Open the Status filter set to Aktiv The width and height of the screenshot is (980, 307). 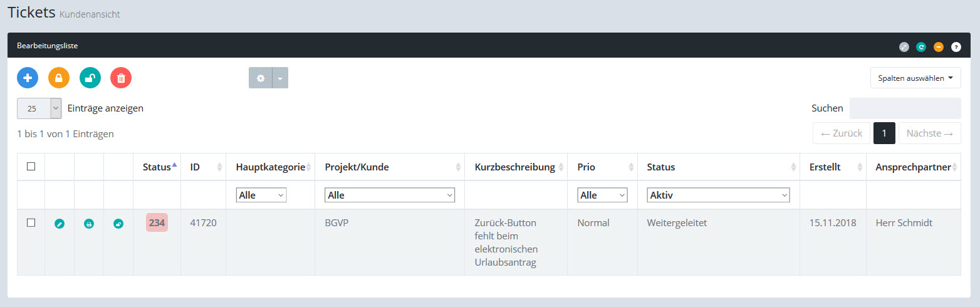(718, 195)
